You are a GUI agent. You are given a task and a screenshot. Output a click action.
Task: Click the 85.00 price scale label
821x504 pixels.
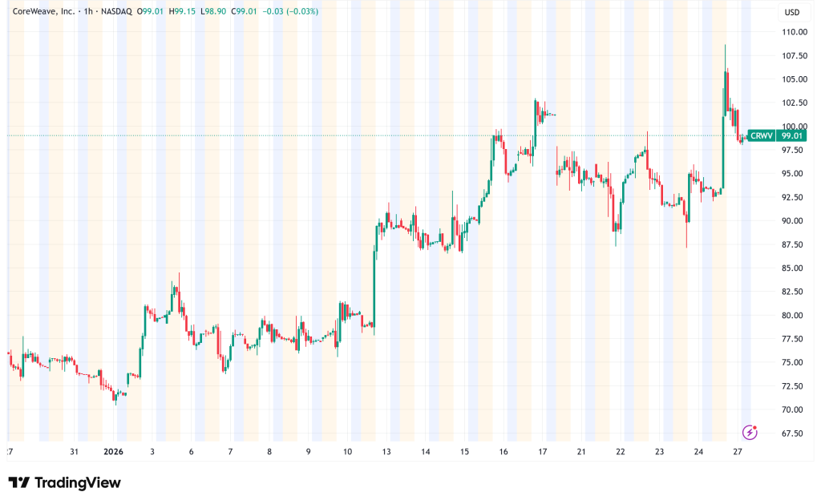click(x=794, y=268)
